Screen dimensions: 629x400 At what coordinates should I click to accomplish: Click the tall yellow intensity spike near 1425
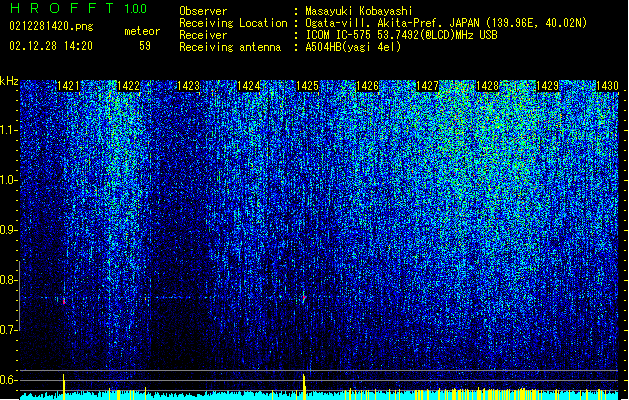tap(304, 387)
